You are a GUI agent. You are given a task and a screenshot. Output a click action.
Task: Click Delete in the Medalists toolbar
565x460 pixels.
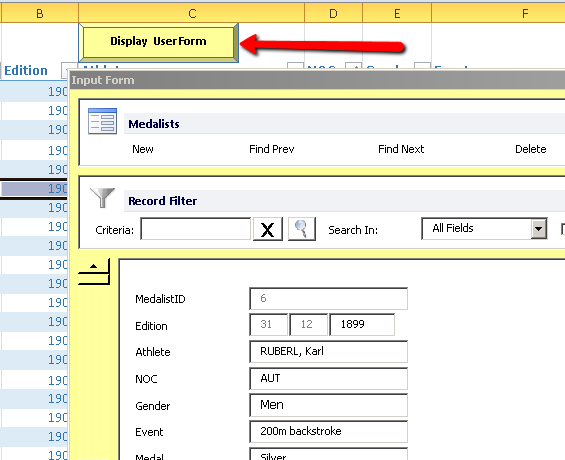click(x=530, y=149)
